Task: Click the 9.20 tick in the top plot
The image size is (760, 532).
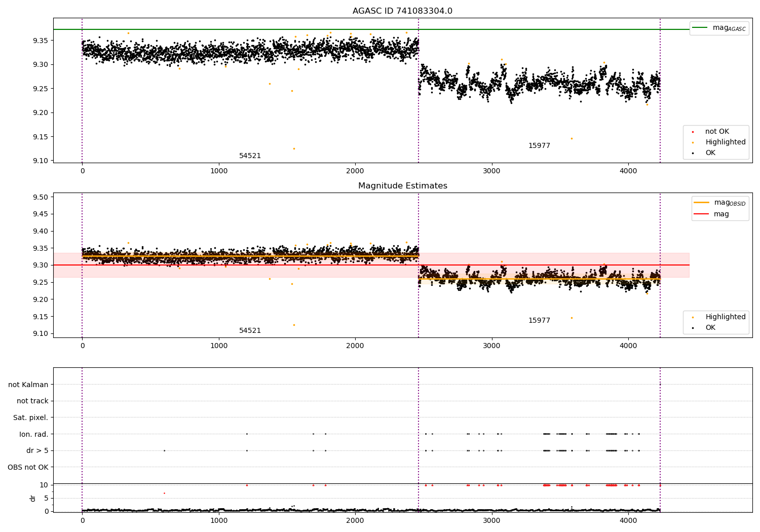Action: pos(41,112)
